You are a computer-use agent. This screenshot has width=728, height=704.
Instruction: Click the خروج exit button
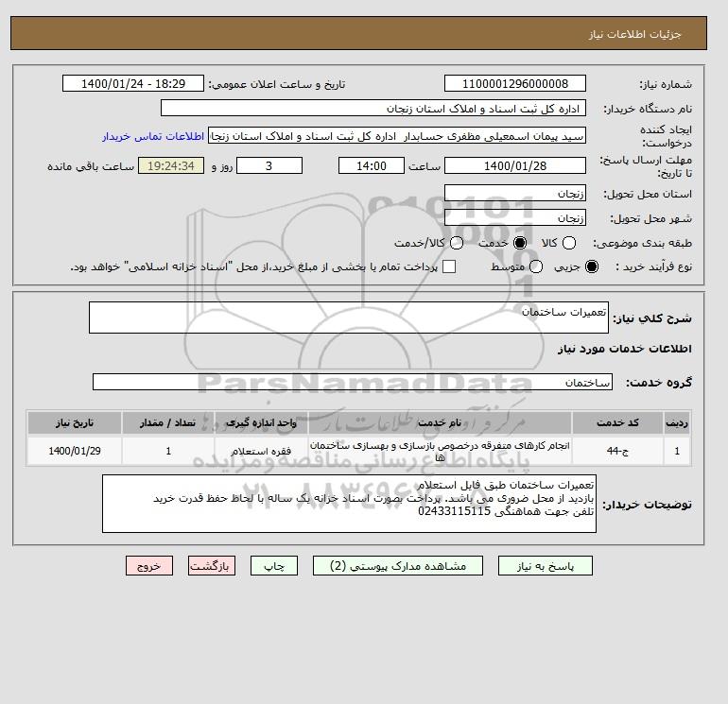(x=149, y=566)
